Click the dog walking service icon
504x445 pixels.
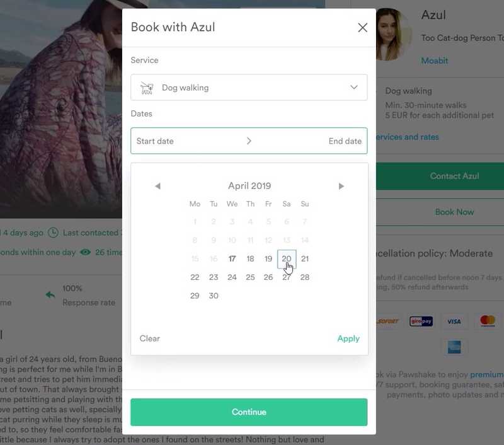[147, 88]
